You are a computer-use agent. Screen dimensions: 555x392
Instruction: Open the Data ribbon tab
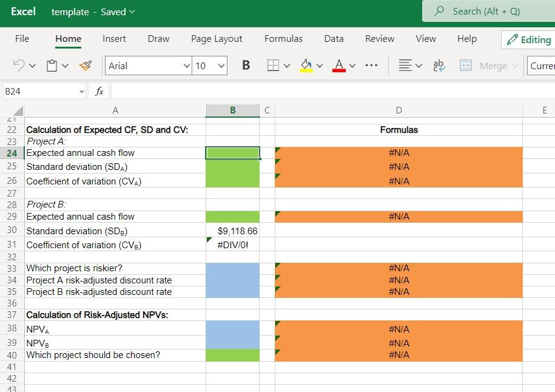coord(334,38)
